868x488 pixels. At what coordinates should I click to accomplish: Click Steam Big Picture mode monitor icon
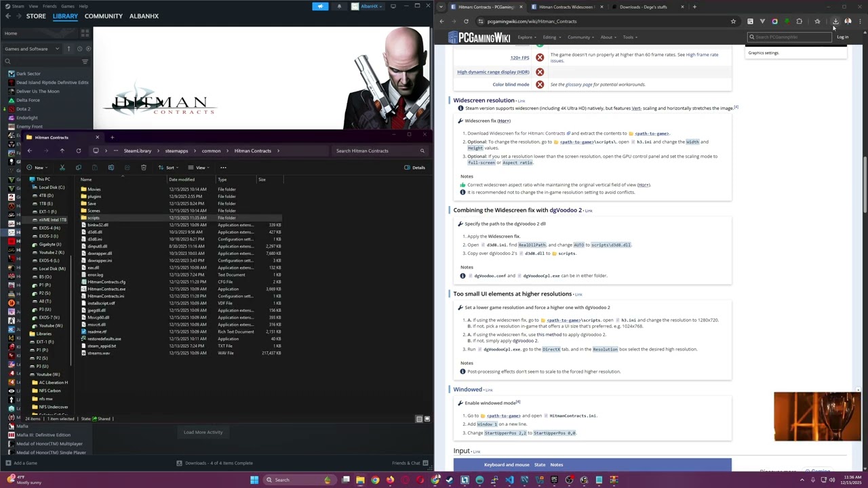393,6
